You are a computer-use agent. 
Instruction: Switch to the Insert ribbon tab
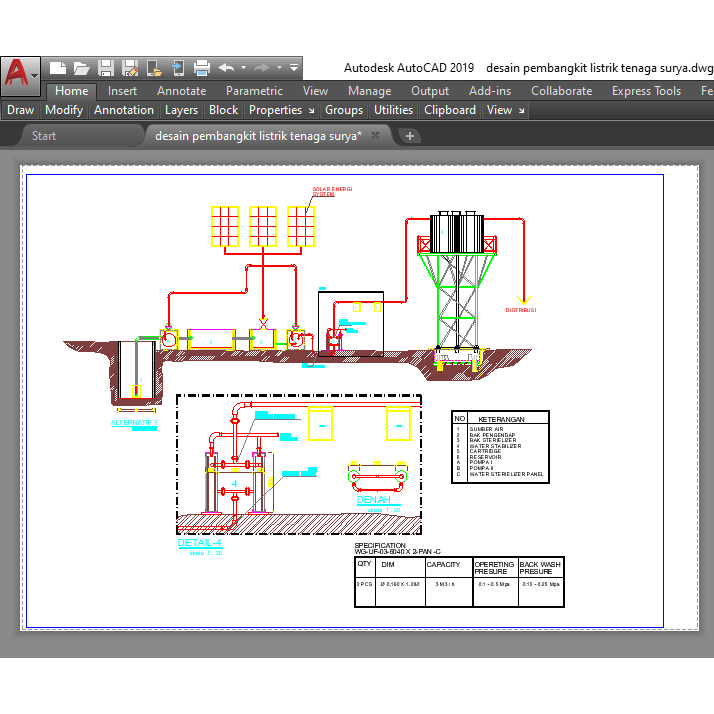click(122, 91)
